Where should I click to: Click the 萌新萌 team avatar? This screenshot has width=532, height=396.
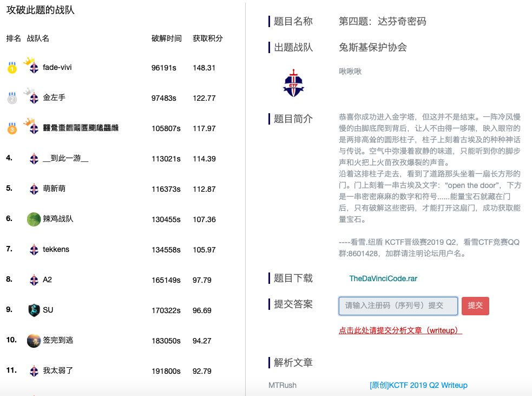tap(34, 189)
